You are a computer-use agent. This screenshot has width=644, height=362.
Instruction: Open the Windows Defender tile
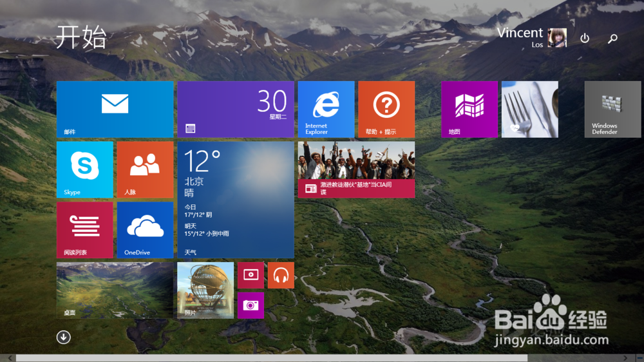click(x=613, y=110)
